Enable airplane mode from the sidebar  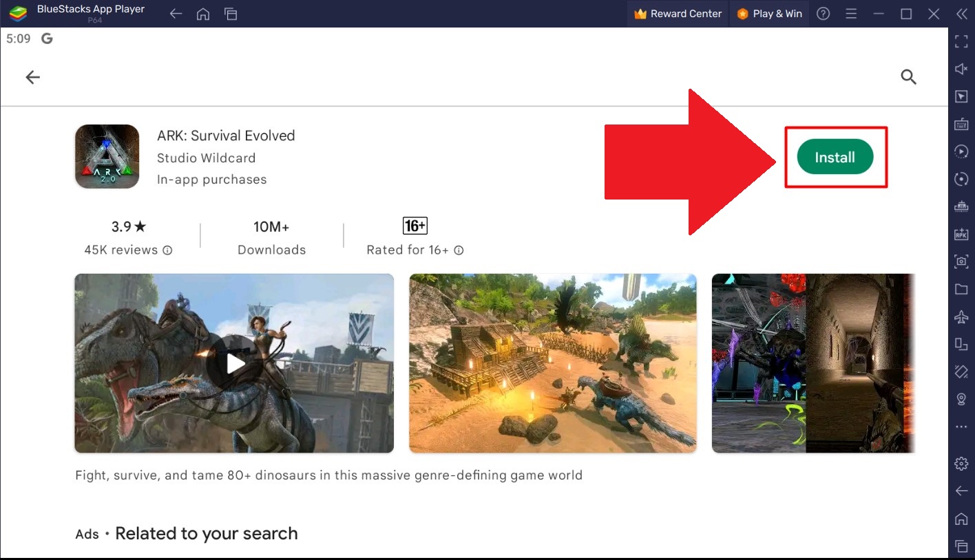click(961, 317)
